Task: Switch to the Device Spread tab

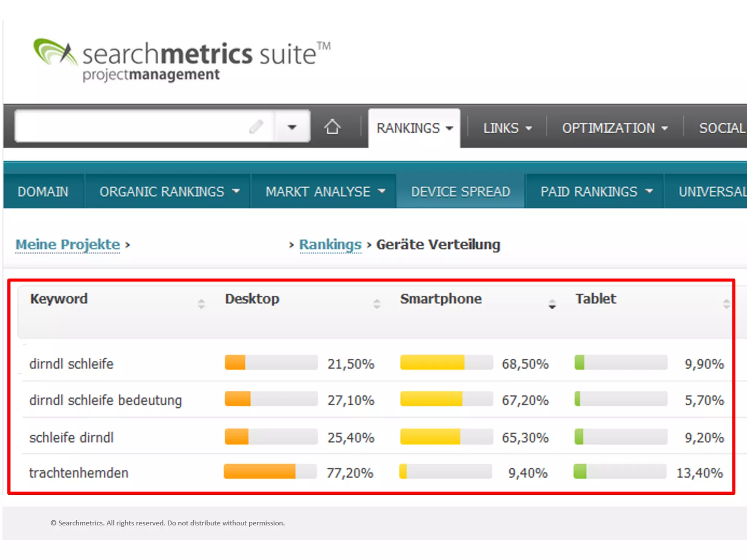Action: tap(460, 192)
